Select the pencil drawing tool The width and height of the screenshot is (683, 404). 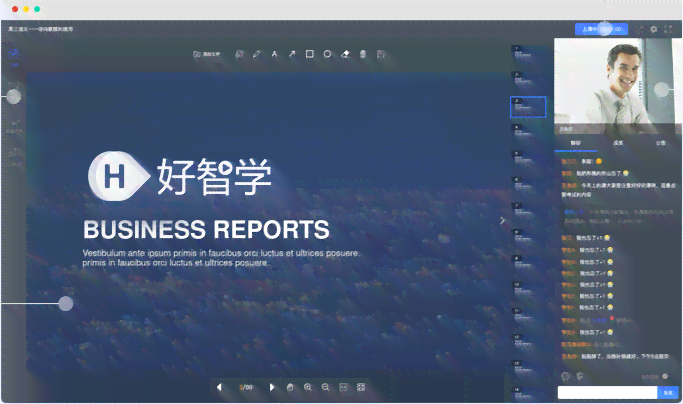click(257, 54)
